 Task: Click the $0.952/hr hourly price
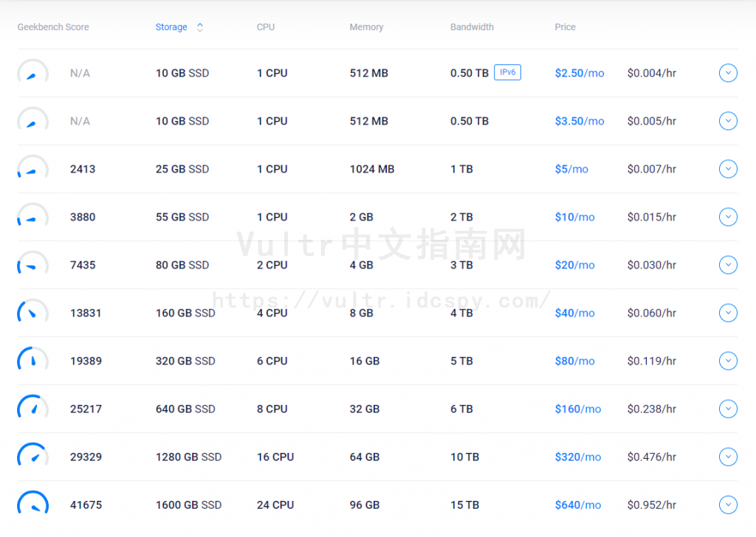click(x=651, y=505)
